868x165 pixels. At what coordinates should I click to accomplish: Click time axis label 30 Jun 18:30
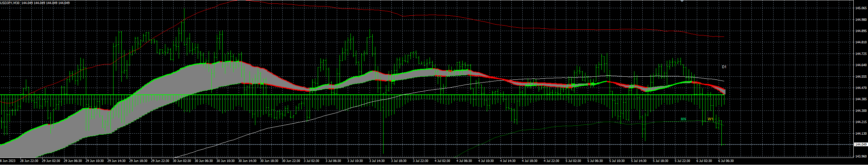coord(269,161)
